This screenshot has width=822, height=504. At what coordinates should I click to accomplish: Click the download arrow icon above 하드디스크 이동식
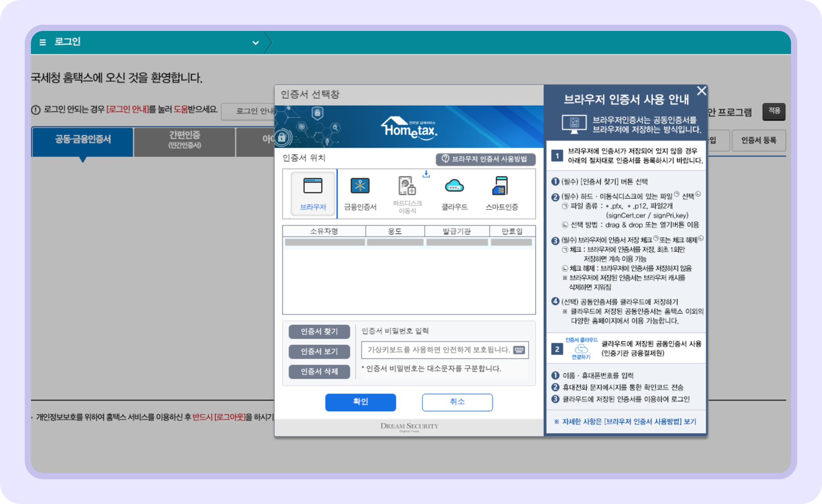tap(426, 174)
